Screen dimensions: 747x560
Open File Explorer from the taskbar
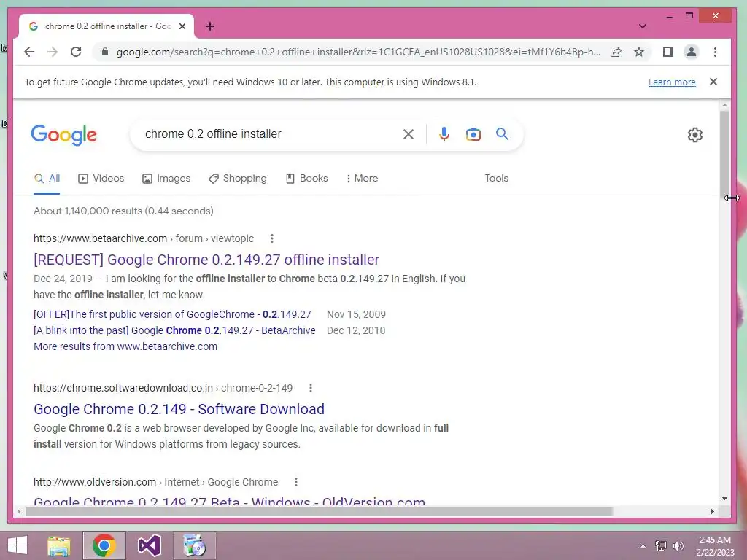pyautogui.click(x=59, y=545)
